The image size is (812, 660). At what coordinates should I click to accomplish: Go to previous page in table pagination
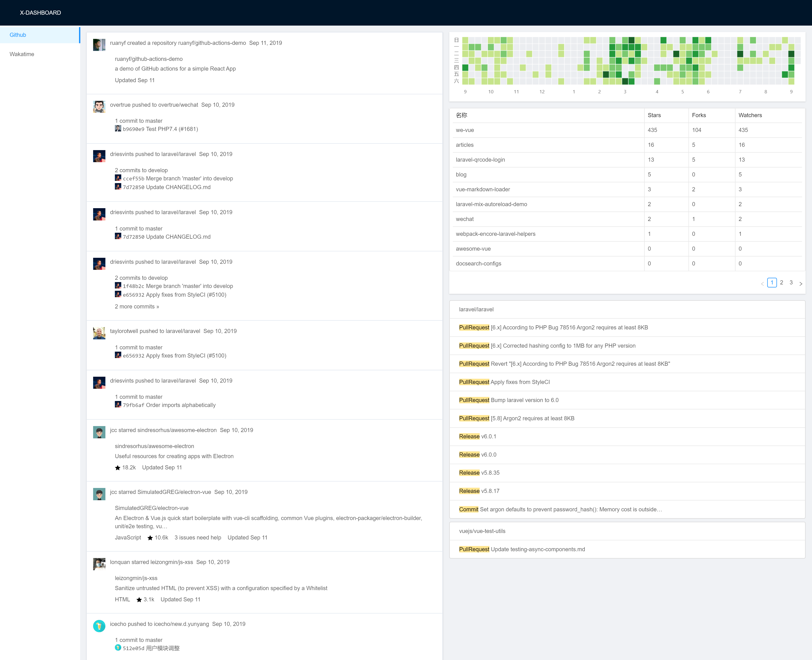coord(762,284)
